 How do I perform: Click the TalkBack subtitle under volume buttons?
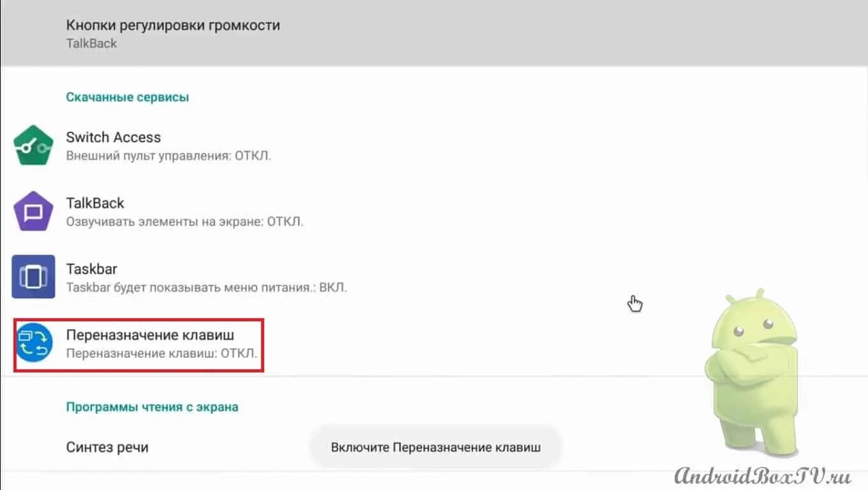[x=91, y=44]
